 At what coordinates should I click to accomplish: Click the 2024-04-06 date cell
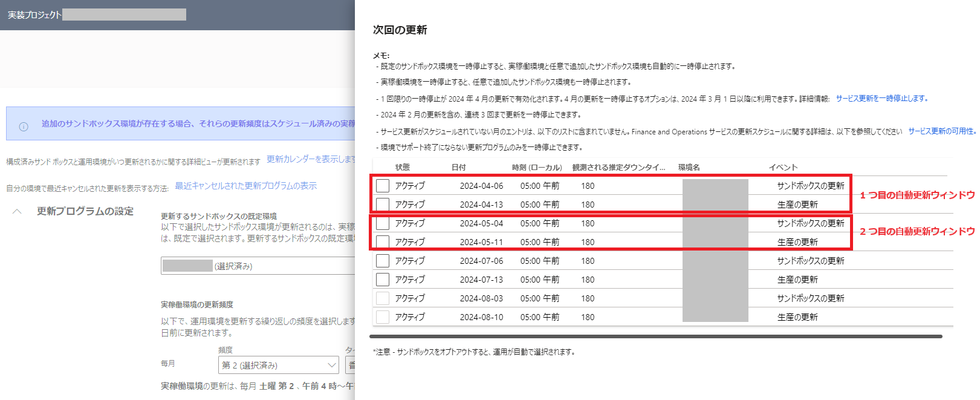[481, 186]
